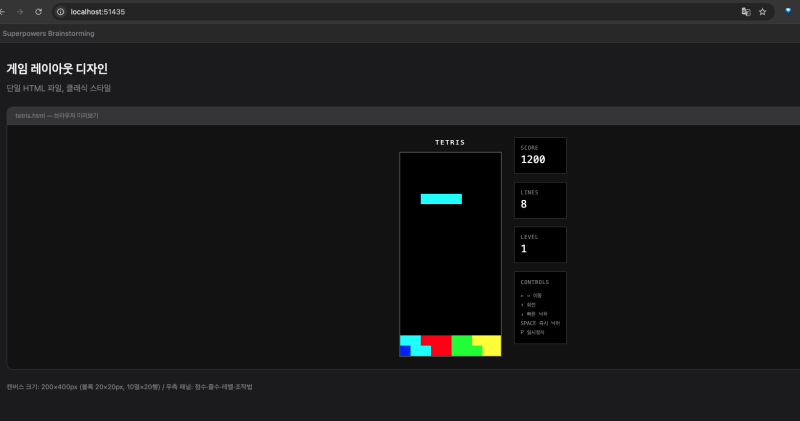Screen dimensions: 800x421
Task: Click the tetris.html preview title bar text
Action: click(57, 116)
